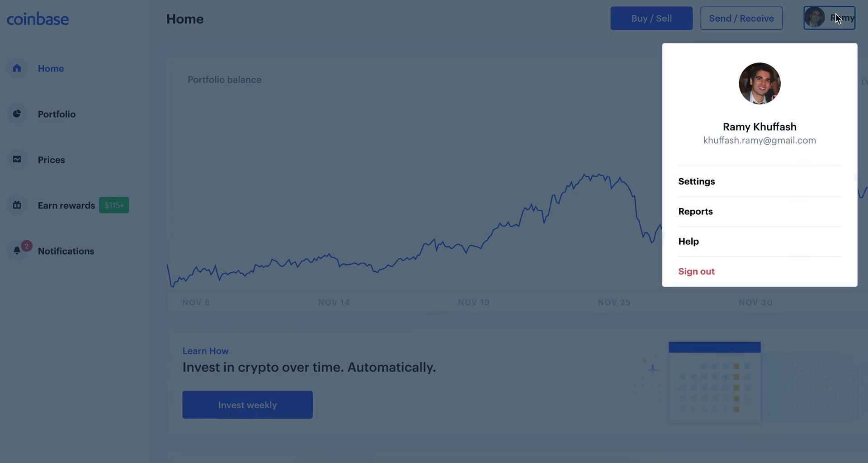Click the $115+ rewards badge
The image size is (868, 463).
pyautogui.click(x=114, y=205)
